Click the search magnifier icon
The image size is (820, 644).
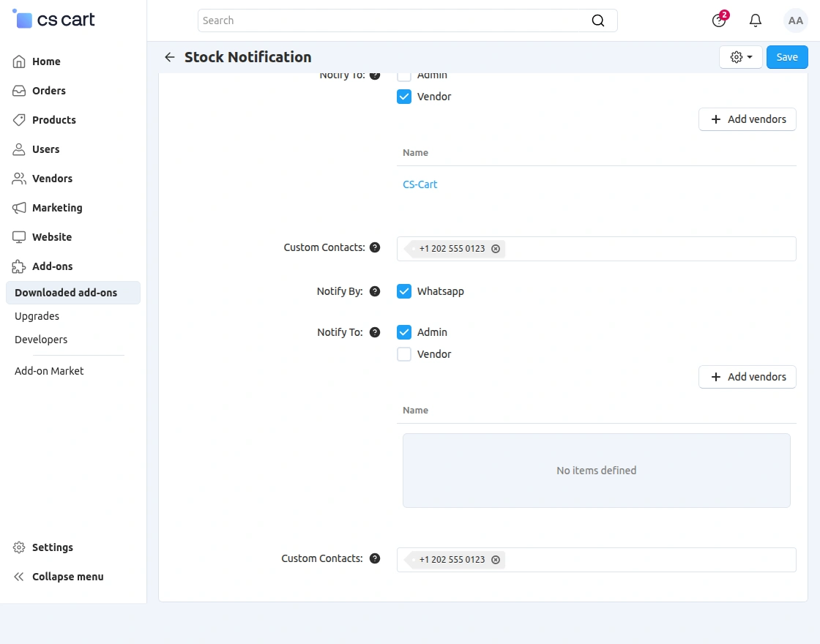(598, 20)
